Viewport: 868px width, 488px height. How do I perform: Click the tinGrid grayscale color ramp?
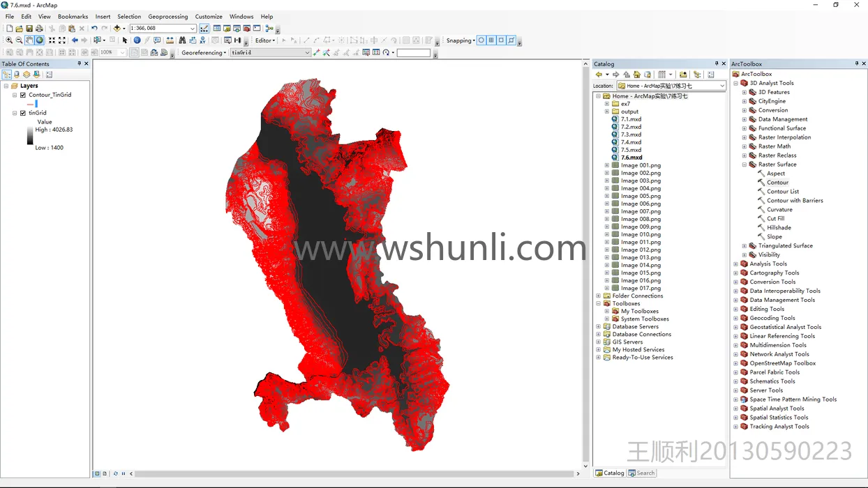click(x=30, y=135)
